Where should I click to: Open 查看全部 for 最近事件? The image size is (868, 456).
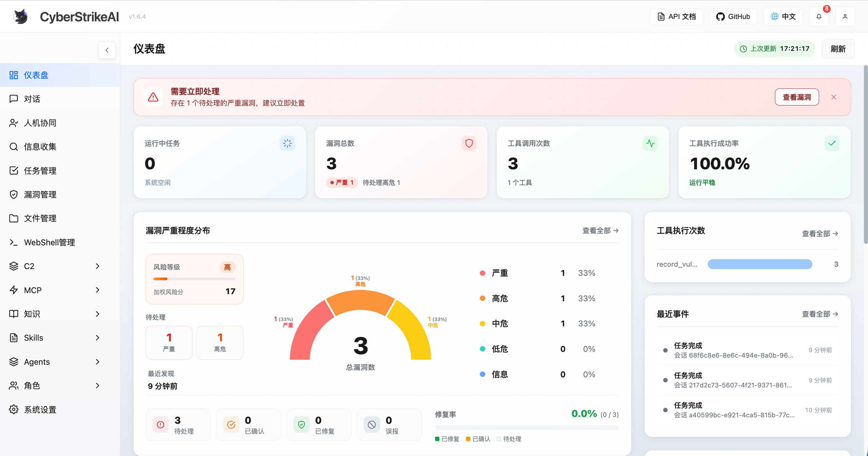click(820, 314)
